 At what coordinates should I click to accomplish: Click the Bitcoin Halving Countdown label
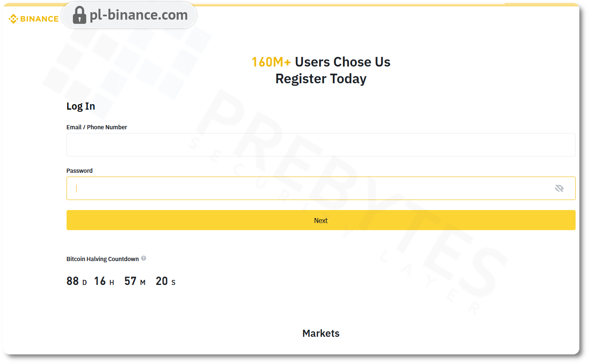tap(103, 259)
